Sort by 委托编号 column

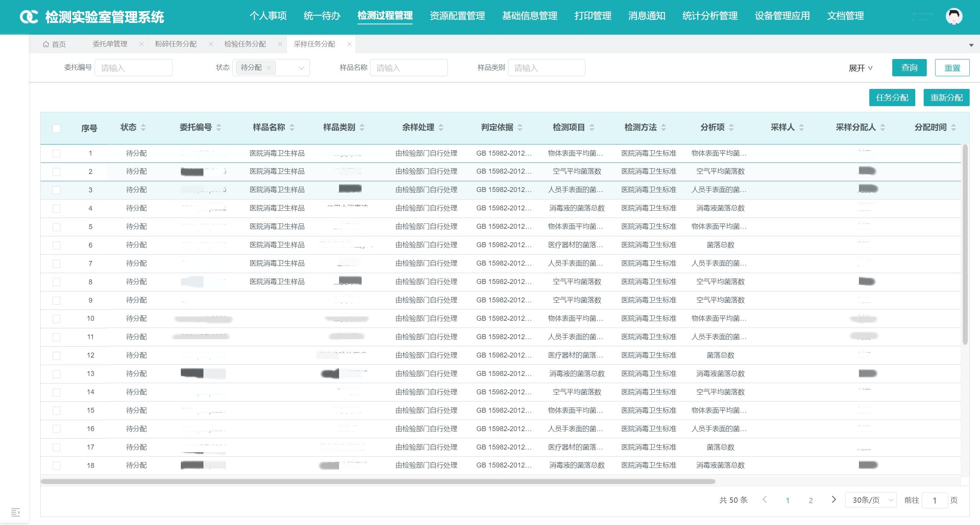219,127
